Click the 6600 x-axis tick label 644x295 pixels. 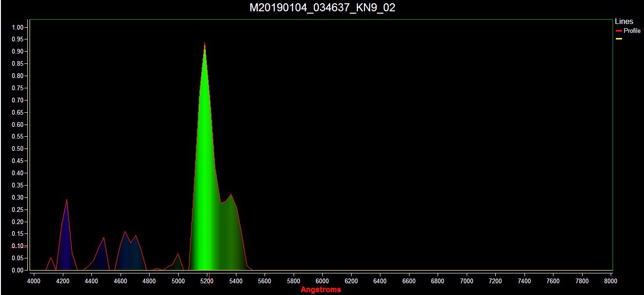point(409,281)
